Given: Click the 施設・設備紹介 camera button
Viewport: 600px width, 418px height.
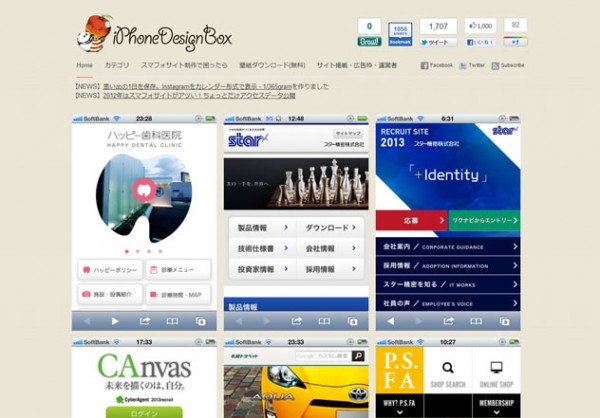Looking at the screenshot, I should 110,294.
